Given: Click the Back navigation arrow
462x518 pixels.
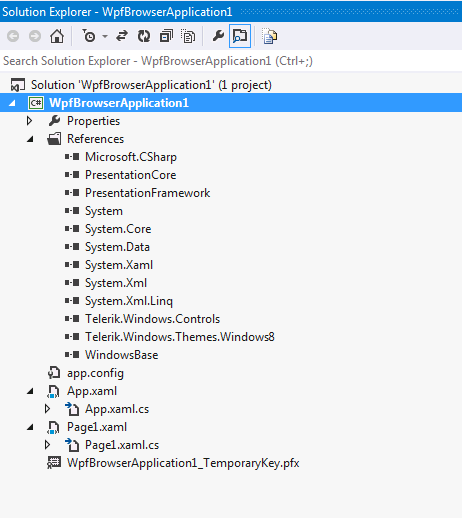Looking at the screenshot, I should tap(13, 36).
